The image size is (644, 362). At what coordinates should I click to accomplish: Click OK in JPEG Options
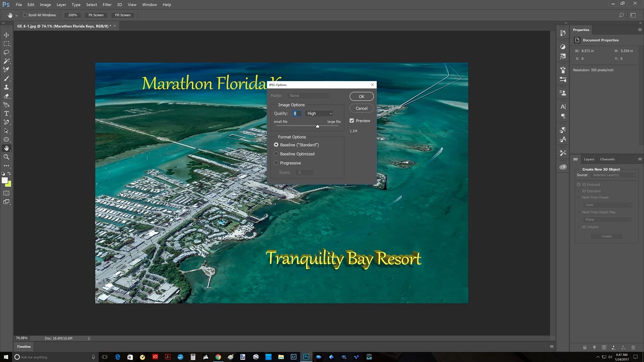pos(361,97)
